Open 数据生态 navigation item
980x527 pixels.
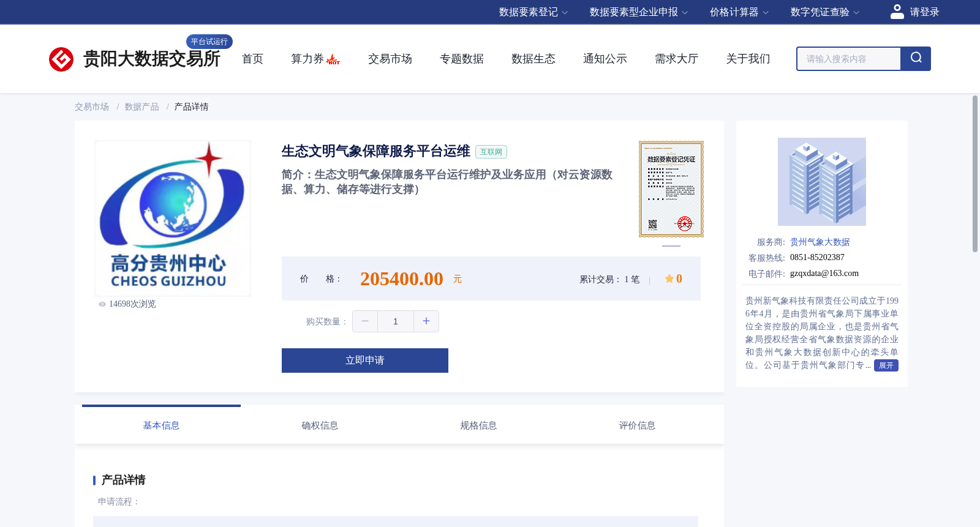(x=533, y=59)
